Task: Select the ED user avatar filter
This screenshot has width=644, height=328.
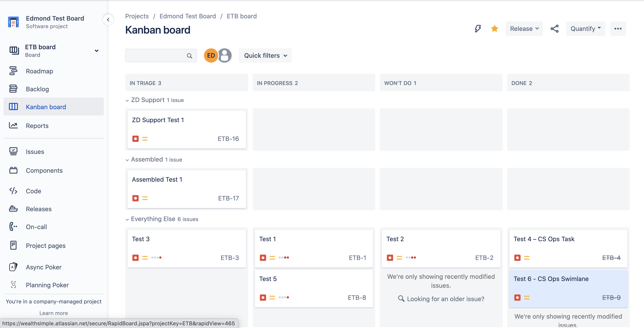Action: coord(211,55)
